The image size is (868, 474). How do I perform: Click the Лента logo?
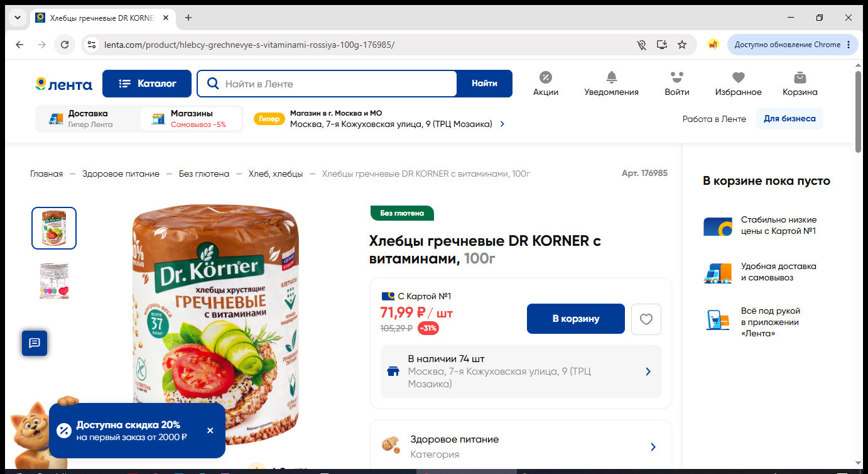pyautogui.click(x=63, y=84)
